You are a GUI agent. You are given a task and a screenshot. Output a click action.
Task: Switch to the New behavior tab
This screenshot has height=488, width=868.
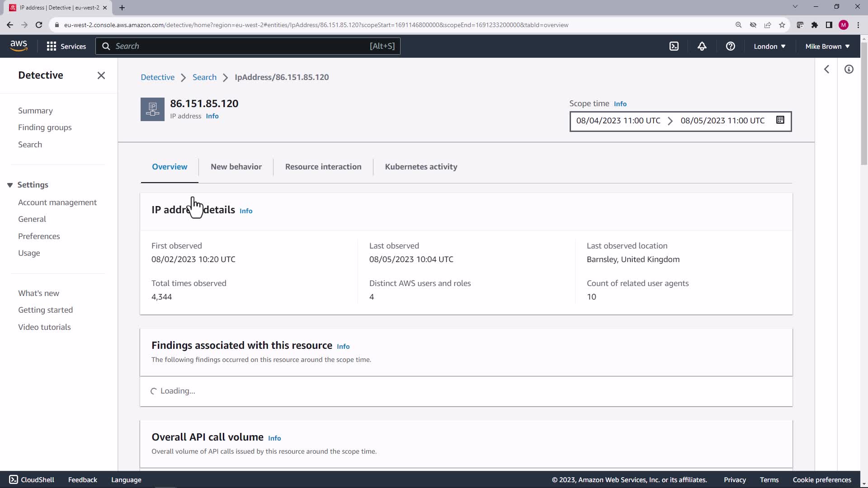click(236, 167)
